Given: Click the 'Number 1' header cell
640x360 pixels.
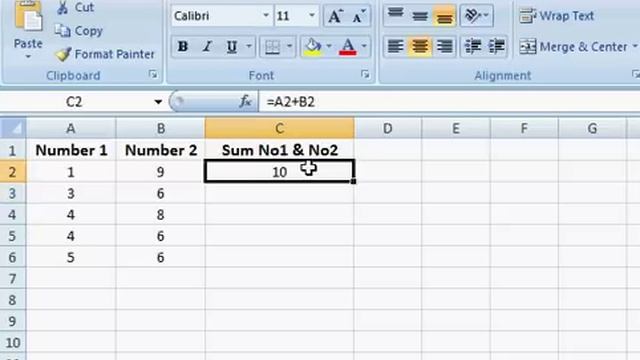Looking at the screenshot, I should [x=71, y=150].
